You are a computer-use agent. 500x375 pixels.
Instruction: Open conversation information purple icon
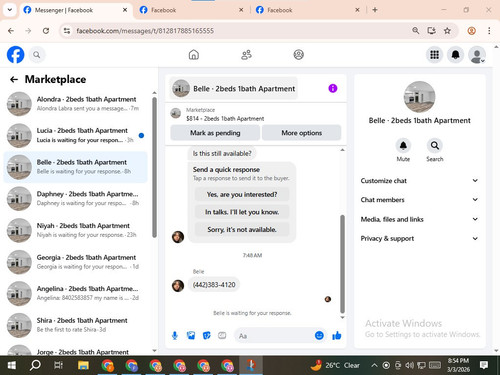(333, 88)
